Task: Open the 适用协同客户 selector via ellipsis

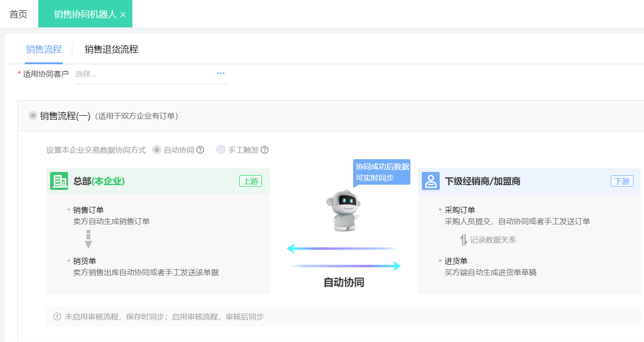Action: pyautogui.click(x=221, y=73)
